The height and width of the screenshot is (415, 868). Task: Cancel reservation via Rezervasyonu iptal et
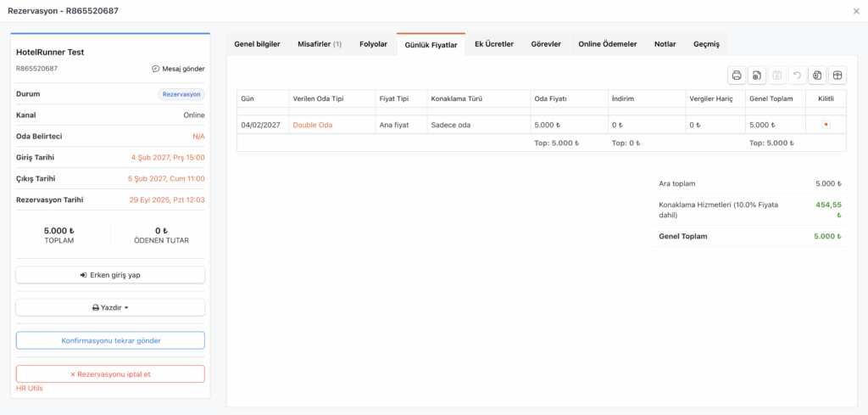tap(110, 373)
